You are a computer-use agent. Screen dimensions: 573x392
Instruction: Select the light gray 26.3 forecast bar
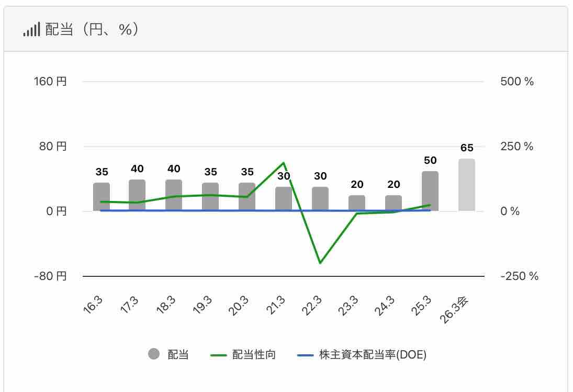[467, 185]
